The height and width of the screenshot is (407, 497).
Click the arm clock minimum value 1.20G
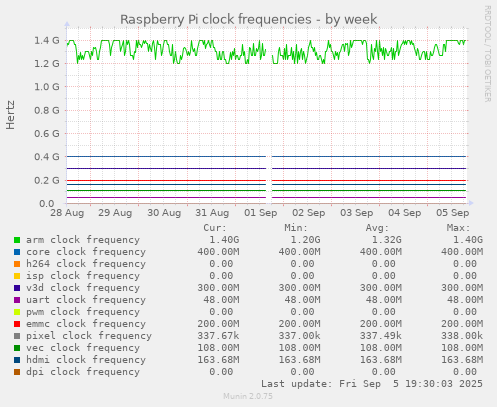tap(305, 240)
